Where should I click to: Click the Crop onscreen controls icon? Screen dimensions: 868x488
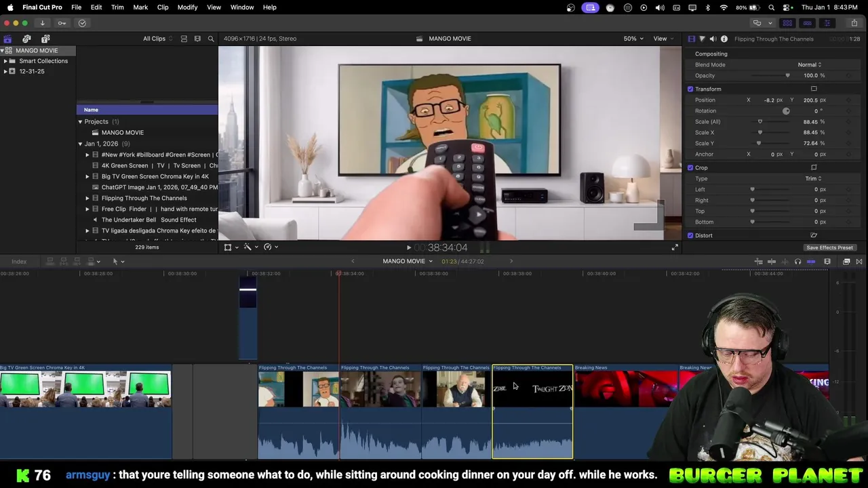point(814,168)
